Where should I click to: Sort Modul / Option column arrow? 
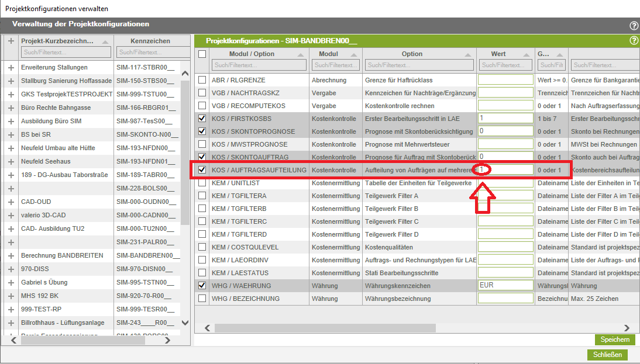click(301, 54)
